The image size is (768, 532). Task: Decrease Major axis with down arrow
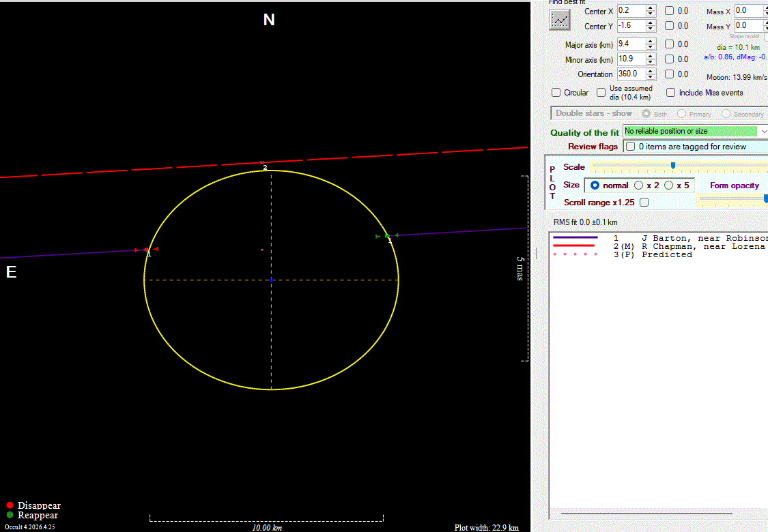point(651,47)
